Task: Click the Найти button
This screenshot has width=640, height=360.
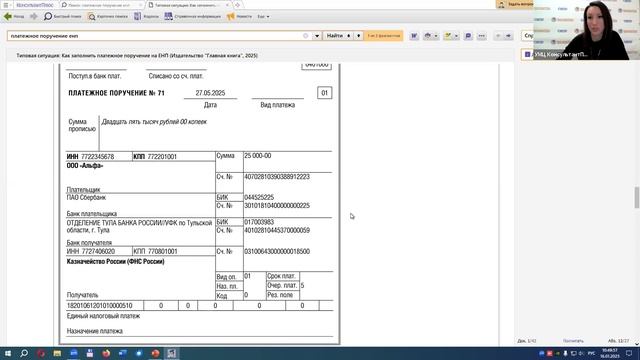Action: (335, 36)
